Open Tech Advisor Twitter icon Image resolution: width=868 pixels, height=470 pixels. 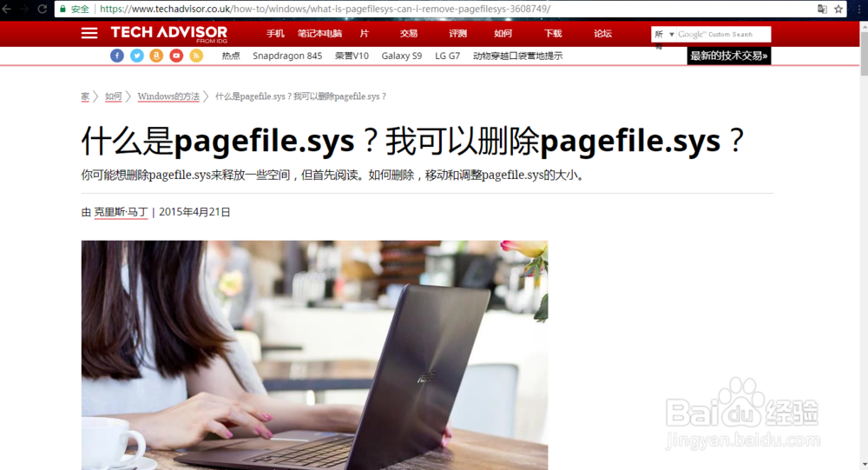137,56
